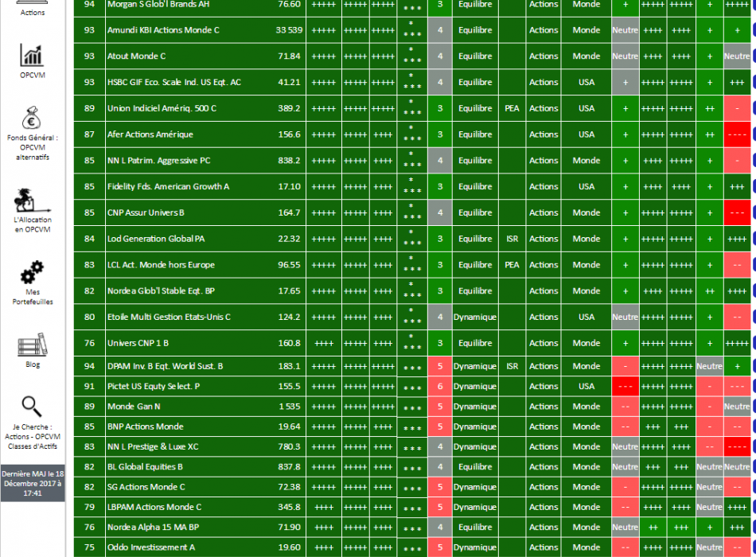The height and width of the screenshot is (557, 756).
Task: Click the Je Cherche magnifying glass icon
Action: 32,407
